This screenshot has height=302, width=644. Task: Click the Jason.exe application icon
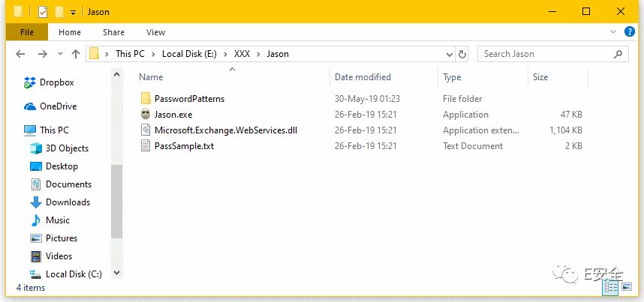coord(146,115)
